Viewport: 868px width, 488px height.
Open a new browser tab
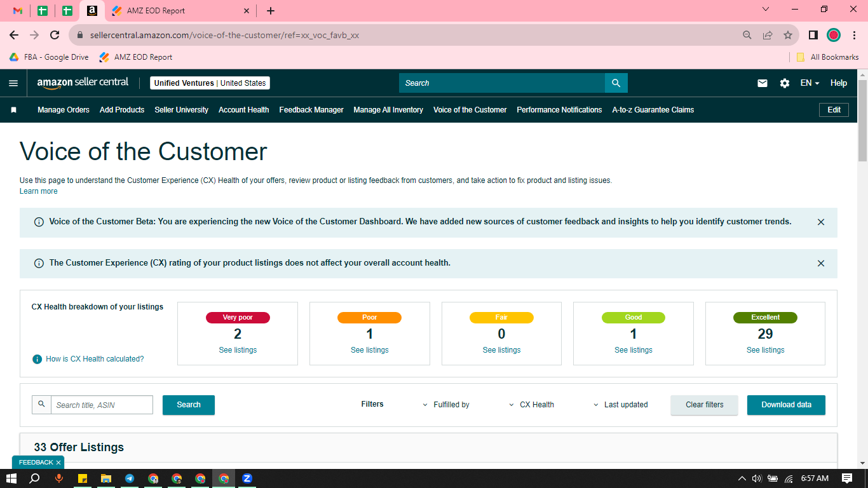[271, 11]
